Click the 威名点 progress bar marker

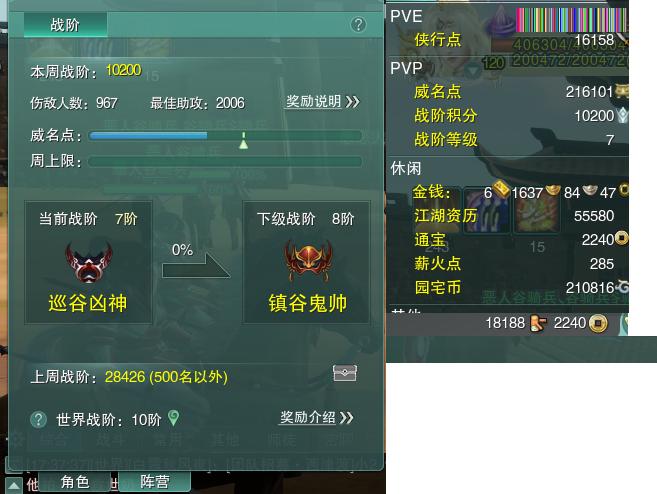243,141
